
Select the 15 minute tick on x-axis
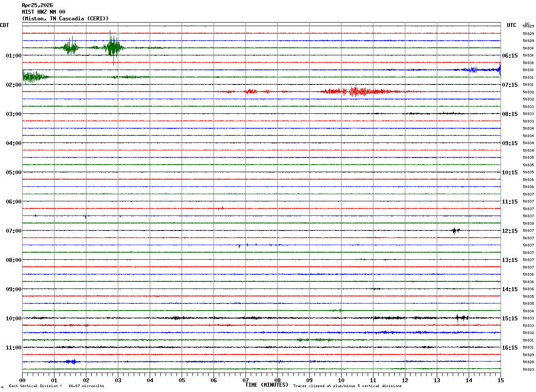click(500, 380)
